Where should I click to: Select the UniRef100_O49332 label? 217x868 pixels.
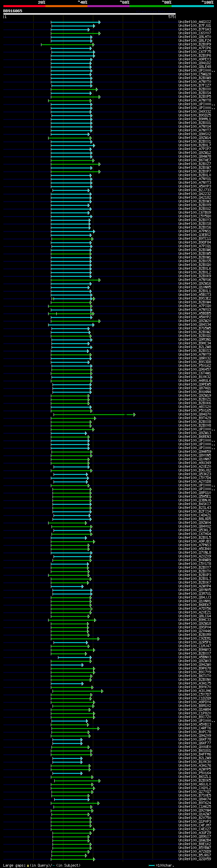tap(195, 112)
